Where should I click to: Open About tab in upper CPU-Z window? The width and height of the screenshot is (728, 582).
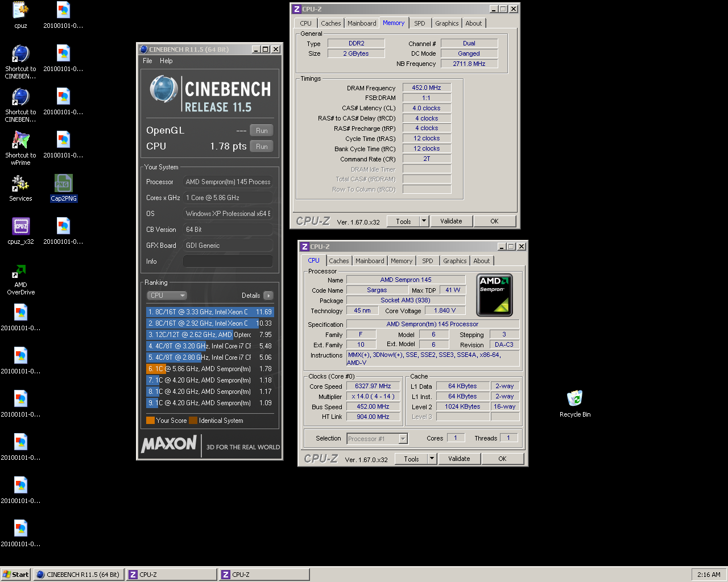[x=474, y=23]
